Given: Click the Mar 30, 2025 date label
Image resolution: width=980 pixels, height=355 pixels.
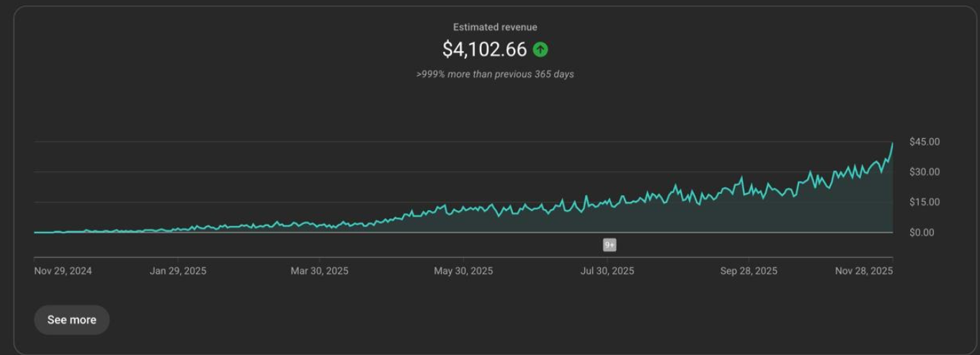Looking at the screenshot, I should tap(319, 271).
